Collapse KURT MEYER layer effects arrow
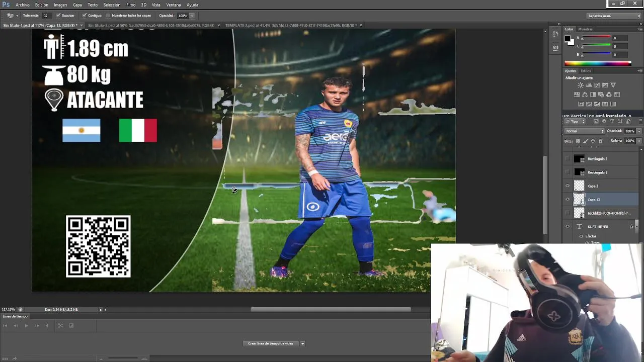This screenshot has height=362, width=644. [637, 227]
